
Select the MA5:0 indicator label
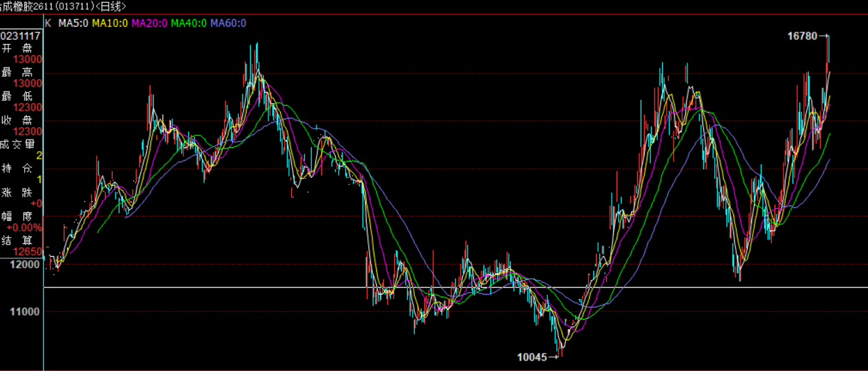click(x=73, y=23)
